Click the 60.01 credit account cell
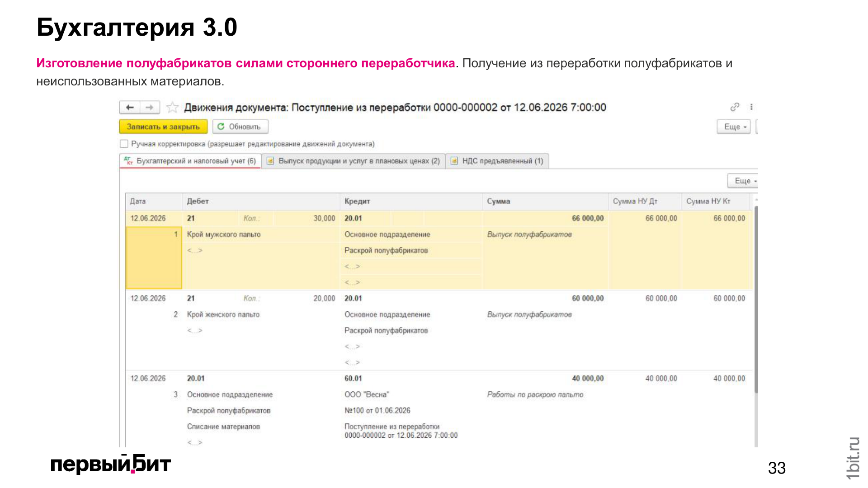Image resolution: width=868 pixels, height=488 pixels. click(x=353, y=378)
